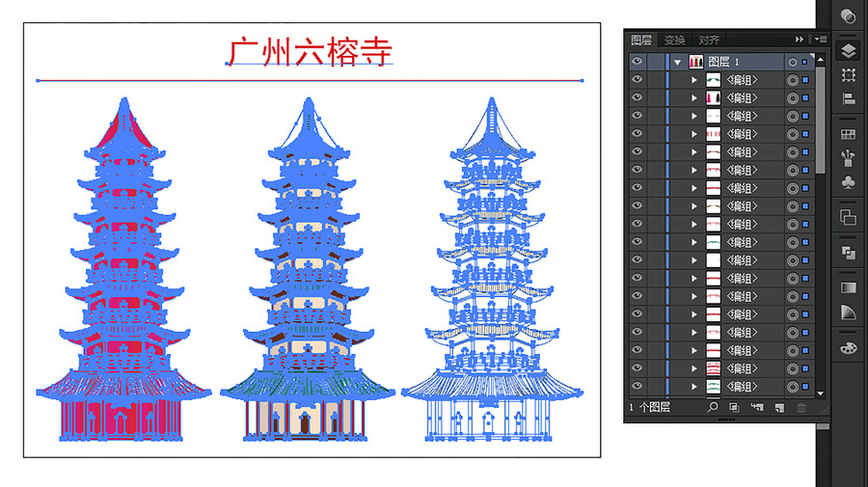Hide 图层 1 using its eye icon
Screen dimensions: 868x487
point(637,62)
